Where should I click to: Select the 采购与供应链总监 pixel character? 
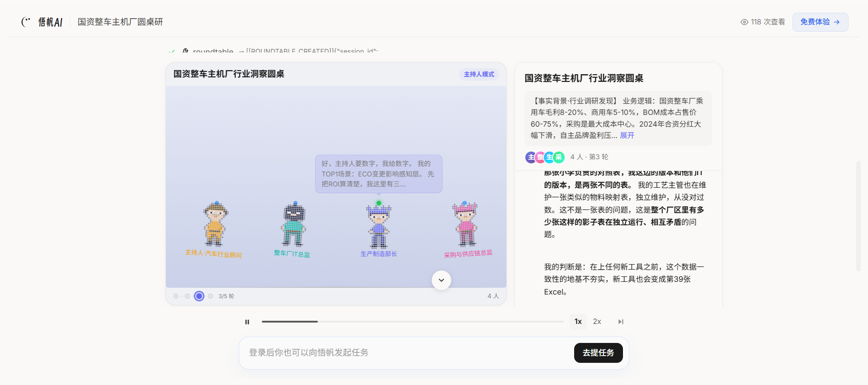(466, 224)
